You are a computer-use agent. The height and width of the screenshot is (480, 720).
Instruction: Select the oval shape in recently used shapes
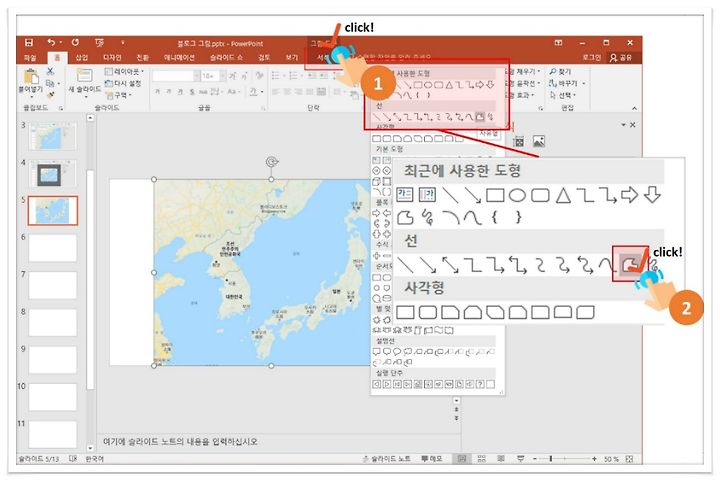(x=517, y=195)
